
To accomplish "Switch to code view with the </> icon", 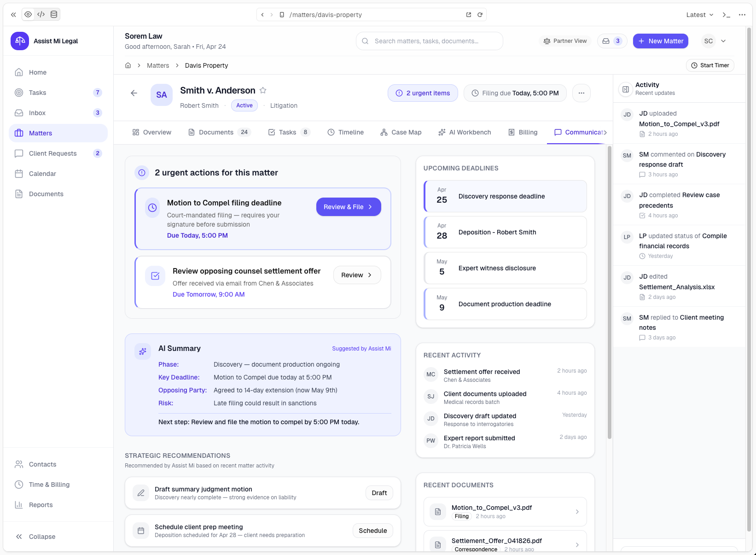I will [x=41, y=14].
